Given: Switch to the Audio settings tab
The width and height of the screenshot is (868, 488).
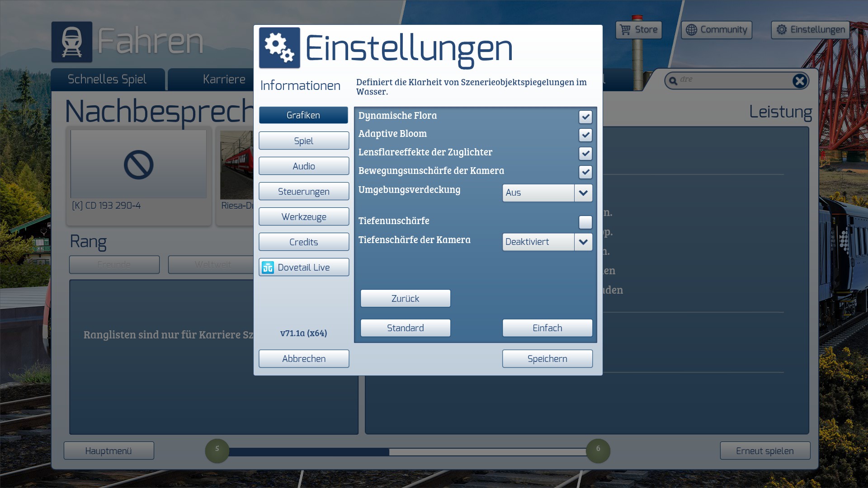Looking at the screenshot, I should point(304,166).
